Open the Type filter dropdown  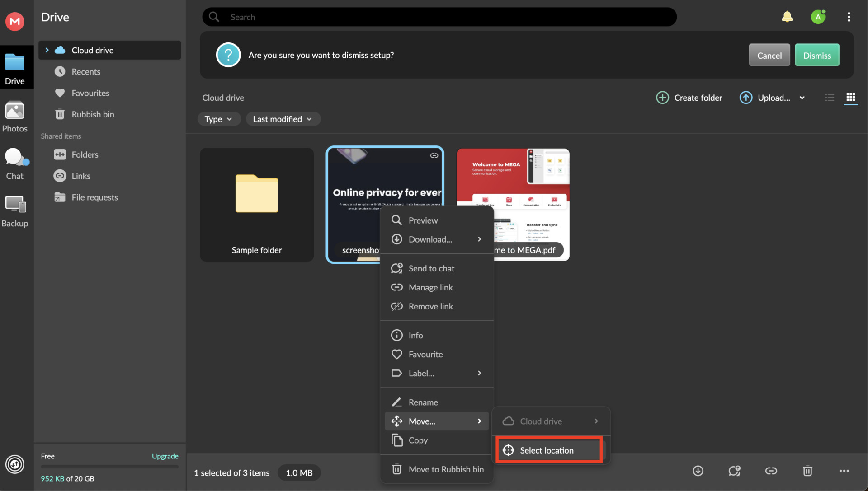click(x=218, y=119)
